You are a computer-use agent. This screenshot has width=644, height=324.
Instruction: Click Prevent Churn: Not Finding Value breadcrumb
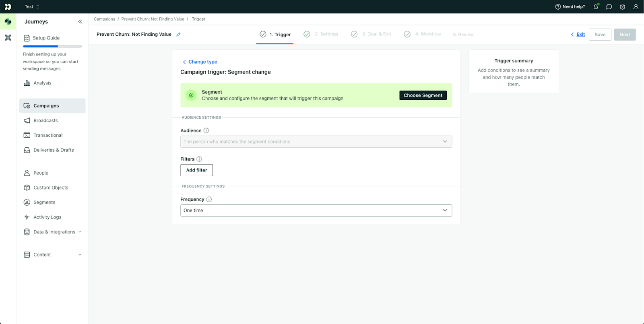(x=153, y=19)
